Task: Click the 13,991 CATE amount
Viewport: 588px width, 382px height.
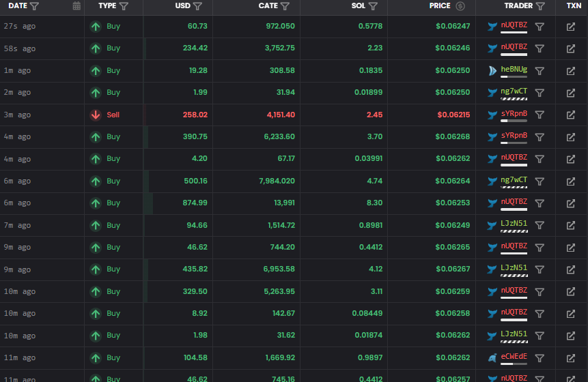Action: click(x=284, y=203)
